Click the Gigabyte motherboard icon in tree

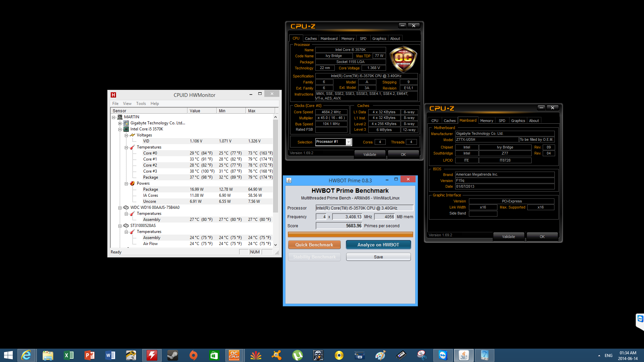126,123
